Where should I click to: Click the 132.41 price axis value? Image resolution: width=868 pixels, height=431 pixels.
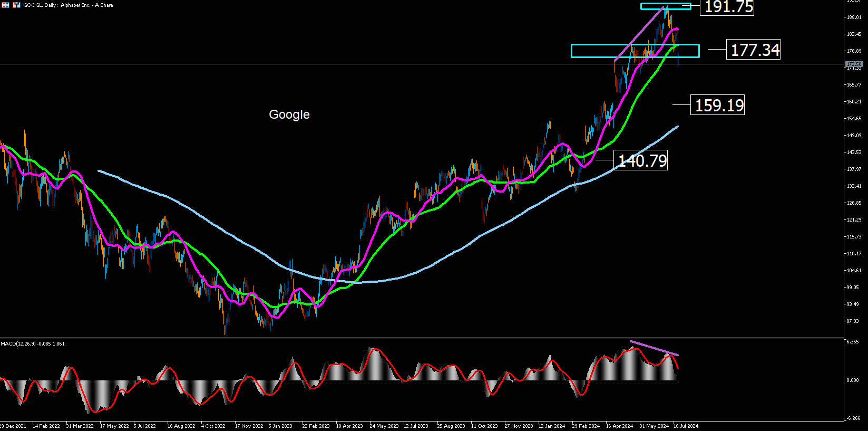(x=854, y=186)
